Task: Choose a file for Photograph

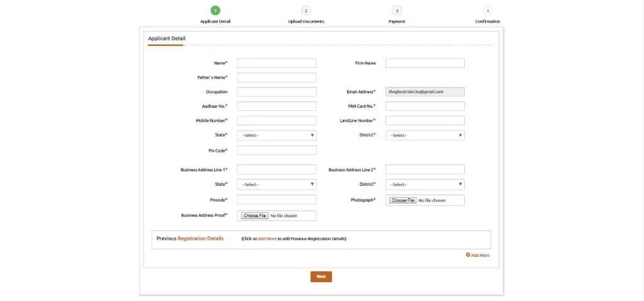Action: coord(402,200)
